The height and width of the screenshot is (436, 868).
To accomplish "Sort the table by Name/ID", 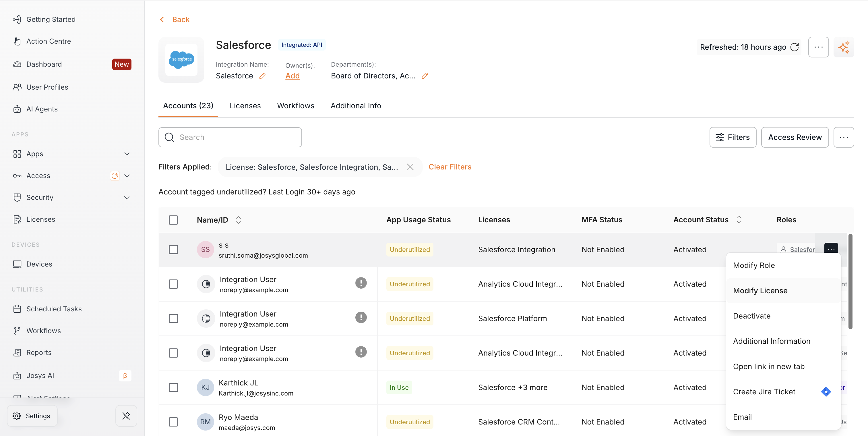I will click(239, 220).
